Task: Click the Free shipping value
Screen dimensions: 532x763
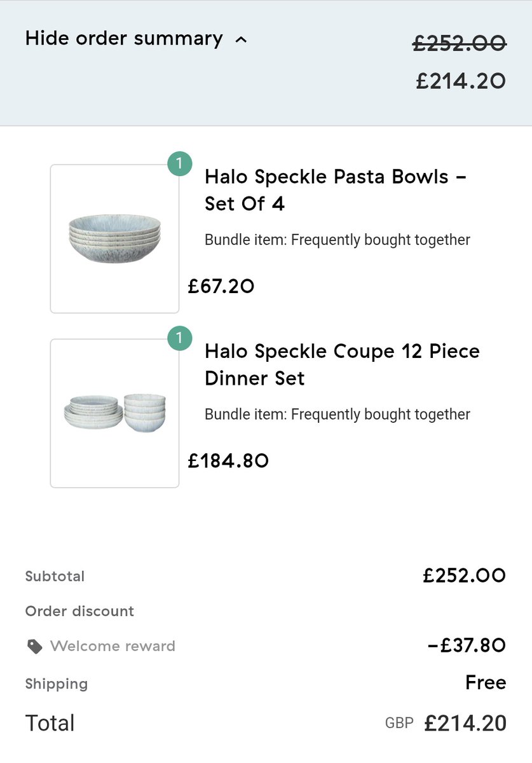Action: point(486,683)
